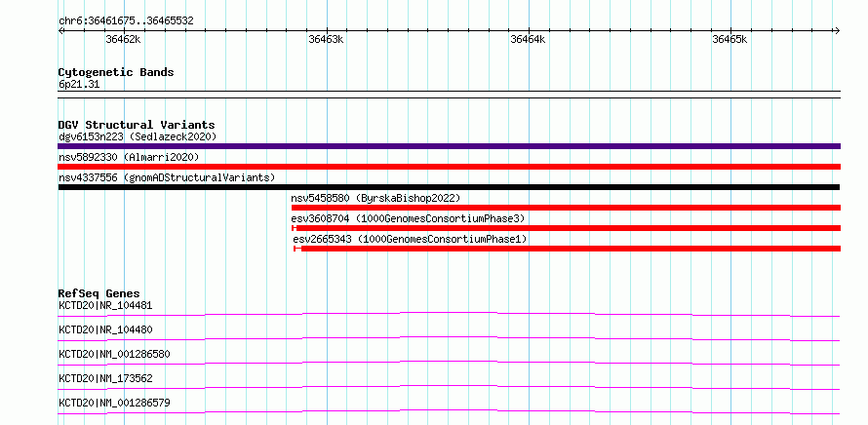Select the esv2665343 red variant bar

(x=567, y=249)
